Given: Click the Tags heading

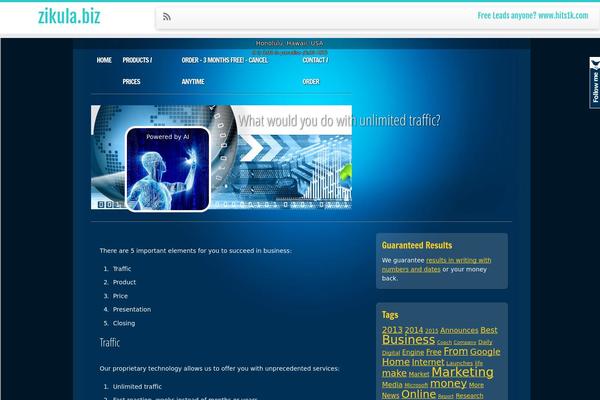Looking at the screenshot, I should [x=390, y=315].
